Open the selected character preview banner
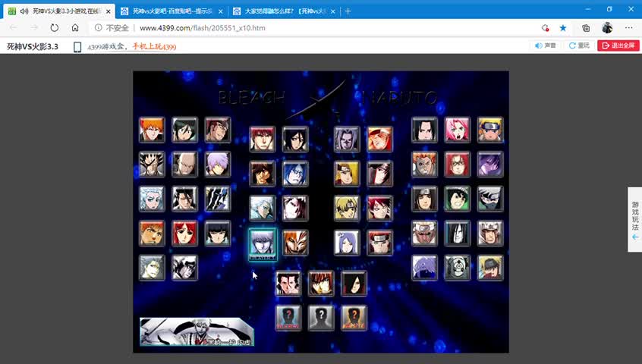Image resolution: width=642 pixels, height=364 pixels. 197,331
